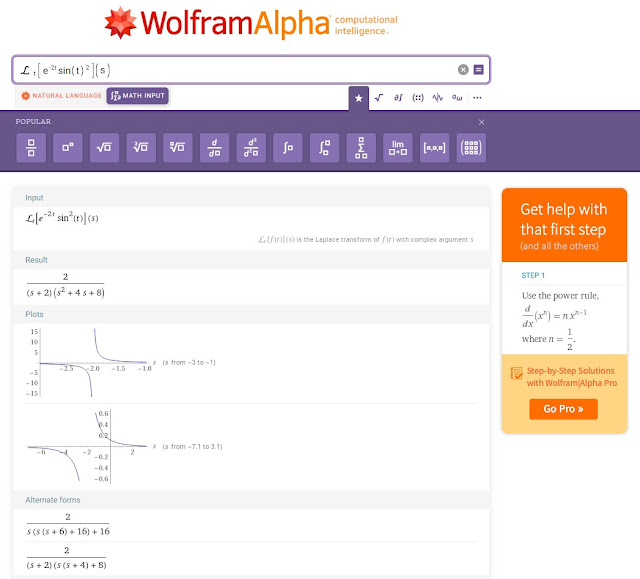Open Step-by-Step Solutions with Wolfram|Alpha Pro link
The height and width of the screenshot is (579, 640).
point(571,377)
